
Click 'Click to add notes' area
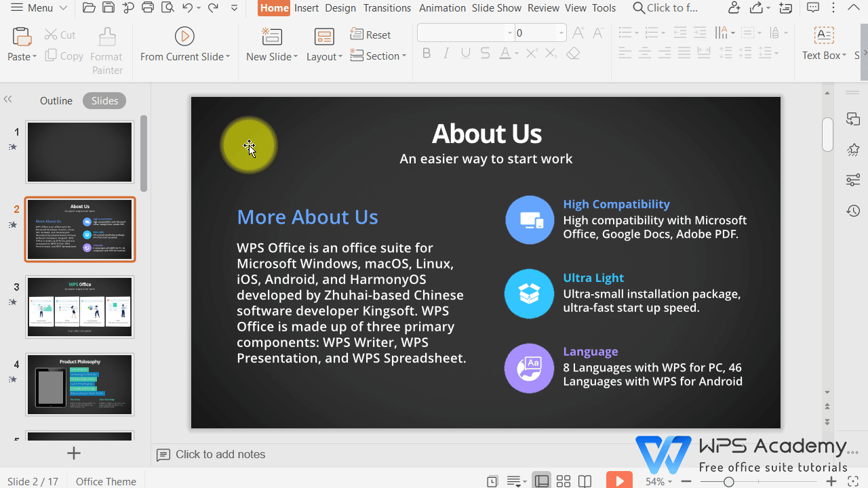[x=220, y=455]
